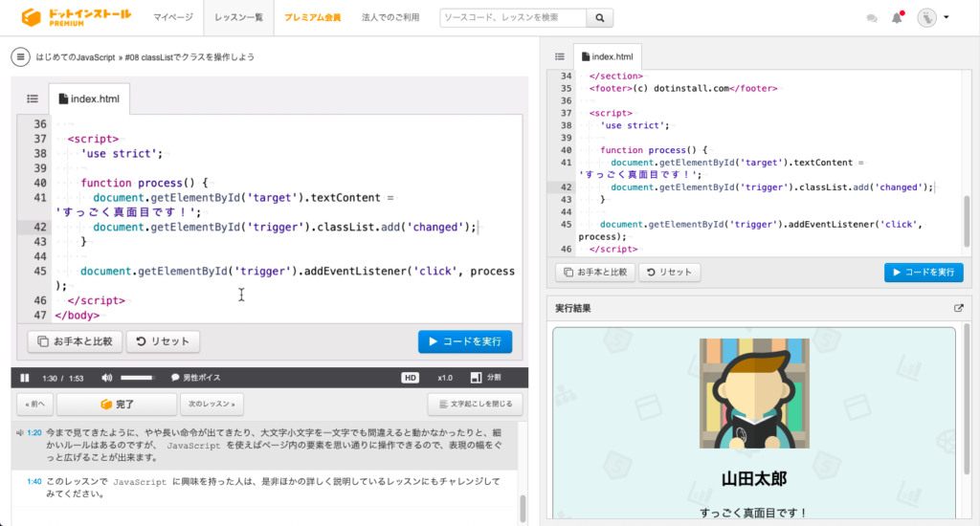Toggle file list icon in right editor
This screenshot has width=980, height=526.
559,56
